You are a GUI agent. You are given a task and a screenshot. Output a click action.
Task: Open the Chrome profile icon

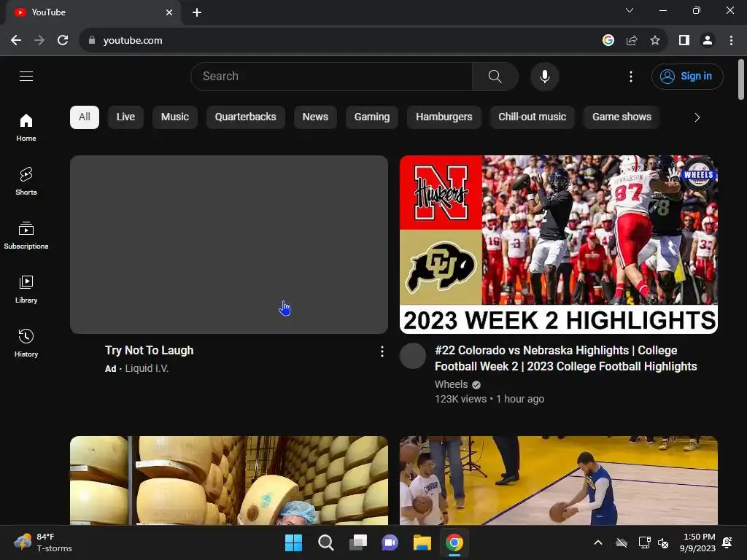coord(708,41)
